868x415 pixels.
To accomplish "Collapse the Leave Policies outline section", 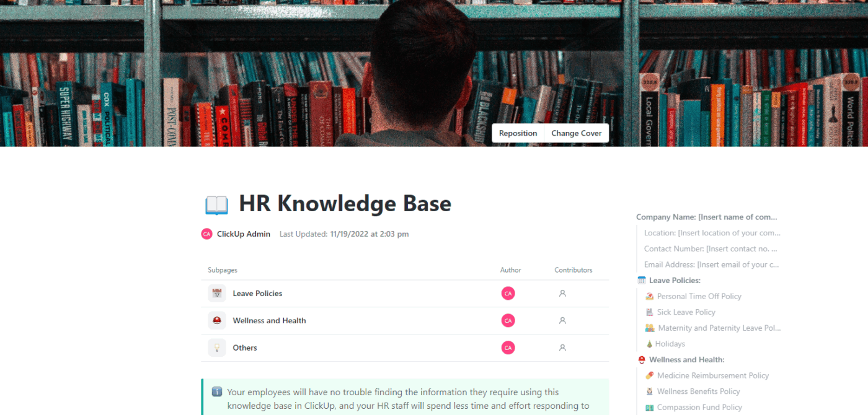I will click(x=641, y=280).
